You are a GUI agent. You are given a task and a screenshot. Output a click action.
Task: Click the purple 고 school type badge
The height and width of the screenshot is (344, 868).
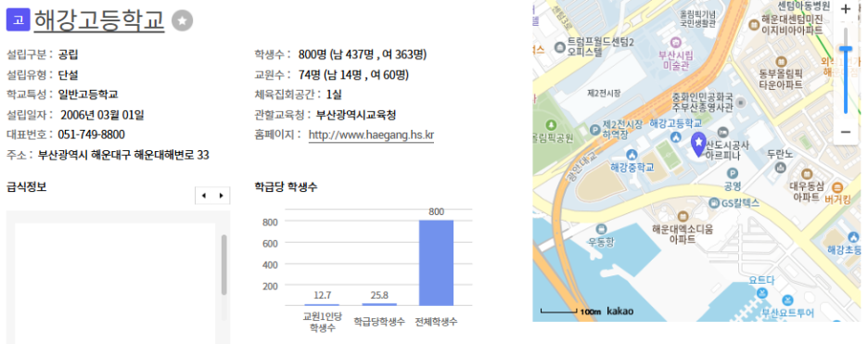click(x=18, y=19)
